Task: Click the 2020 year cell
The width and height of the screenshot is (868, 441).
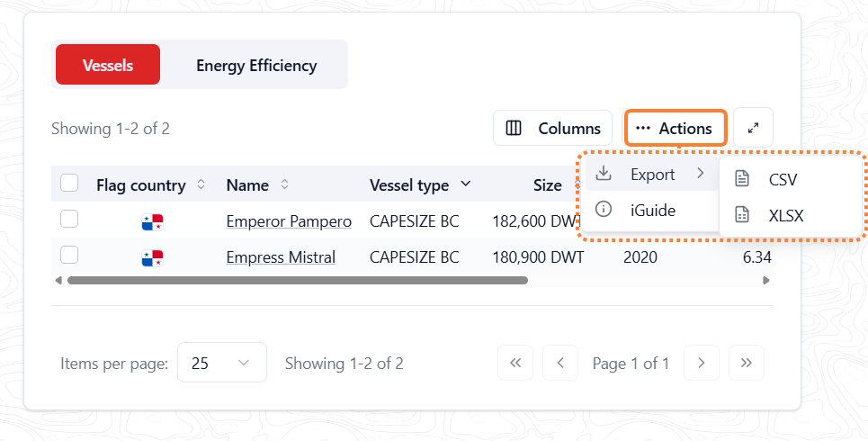Action: pos(640,257)
